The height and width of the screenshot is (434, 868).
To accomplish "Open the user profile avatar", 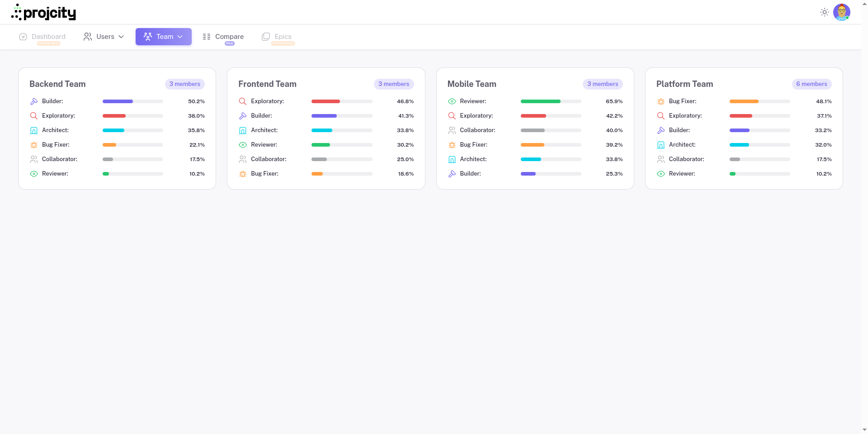I will click(x=842, y=12).
